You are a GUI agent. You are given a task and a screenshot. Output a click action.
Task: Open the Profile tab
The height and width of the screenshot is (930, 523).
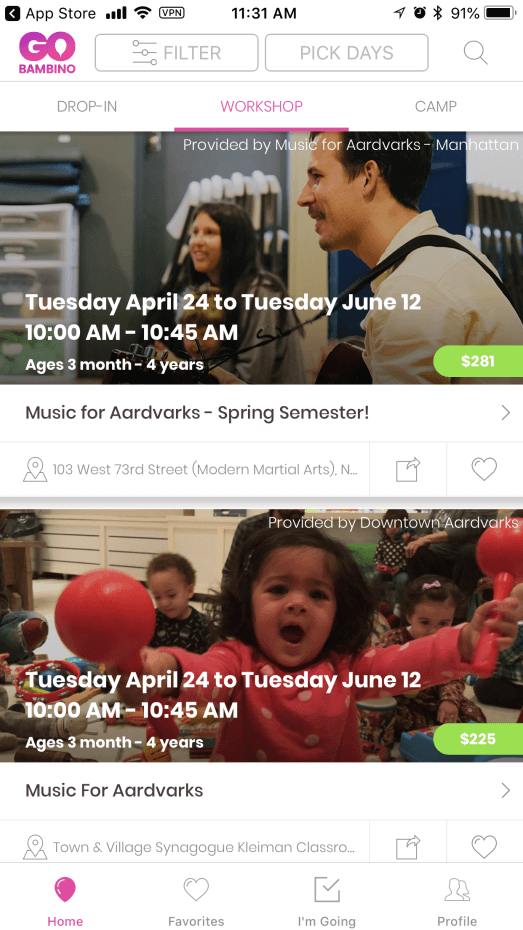click(x=457, y=902)
